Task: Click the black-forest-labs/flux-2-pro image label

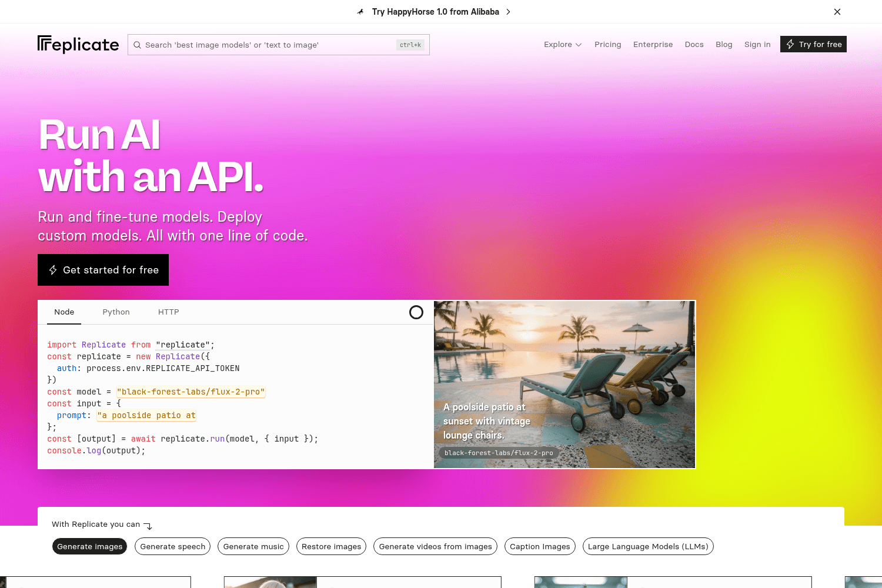Action: click(x=499, y=453)
